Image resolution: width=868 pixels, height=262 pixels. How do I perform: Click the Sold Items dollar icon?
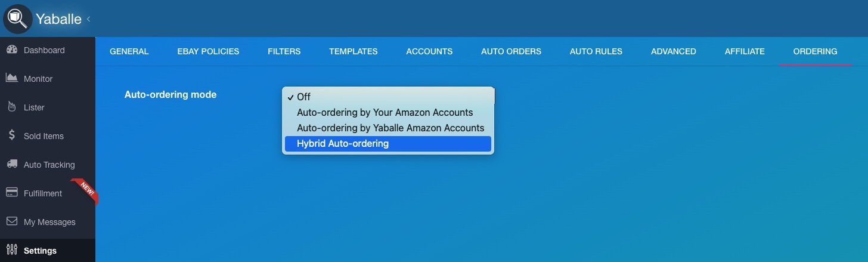pyautogui.click(x=11, y=135)
